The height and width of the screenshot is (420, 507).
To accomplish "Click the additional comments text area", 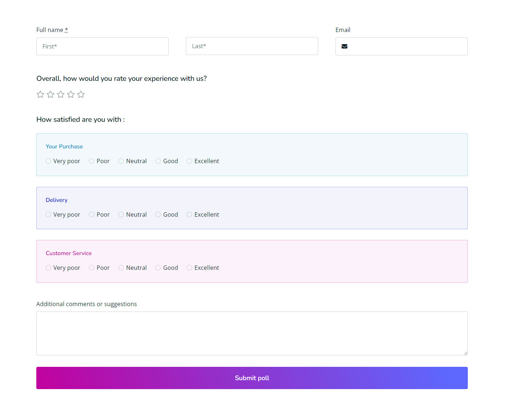I will 252,333.
